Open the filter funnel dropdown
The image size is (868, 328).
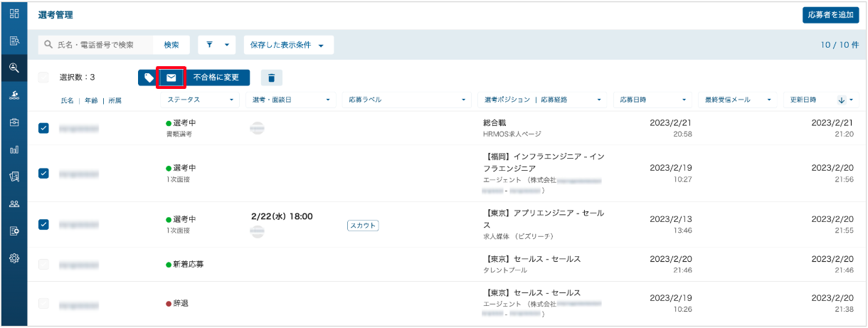(217, 44)
